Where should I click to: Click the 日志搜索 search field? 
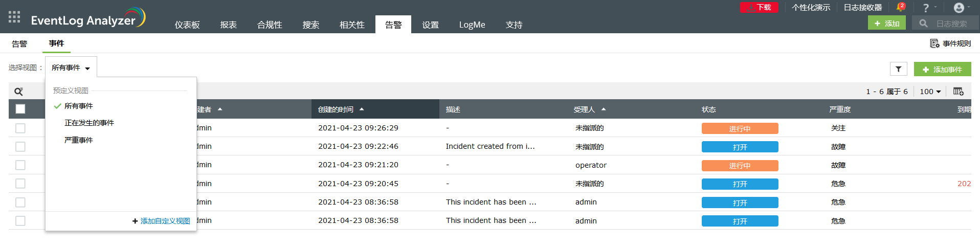coord(951,24)
